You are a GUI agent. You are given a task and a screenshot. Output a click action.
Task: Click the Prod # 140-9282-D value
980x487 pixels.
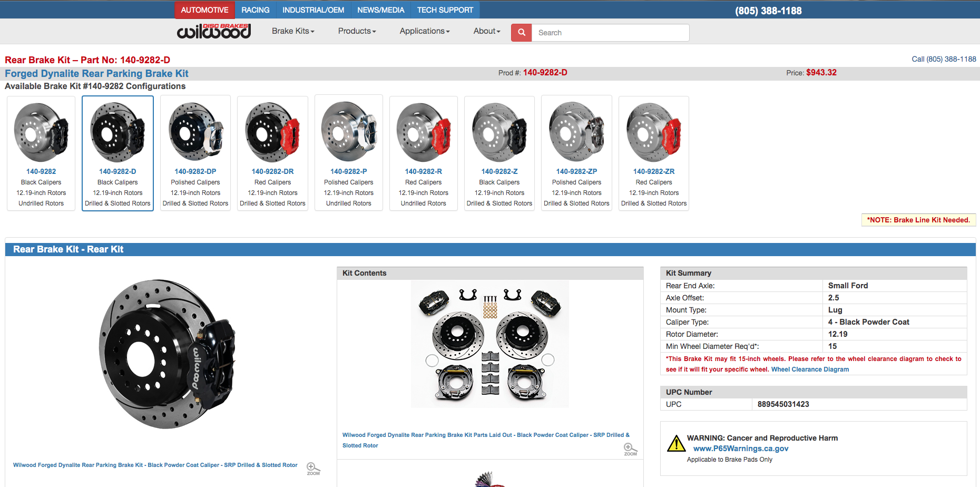click(x=545, y=73)
